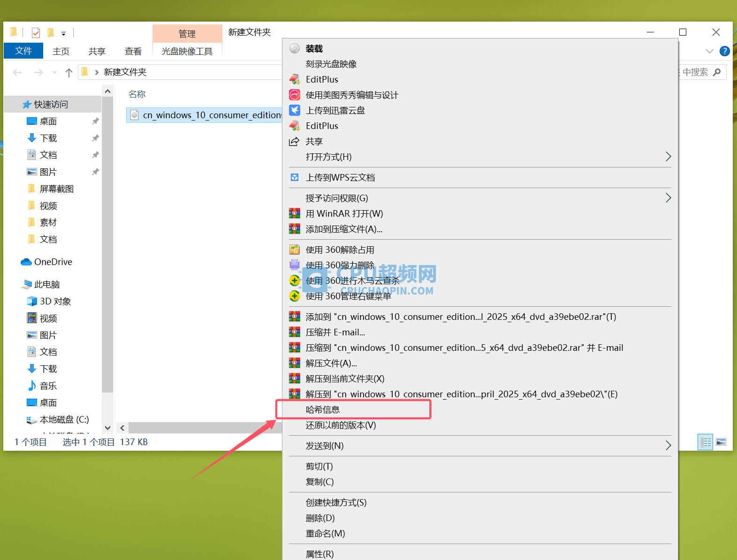Select 删除(D) from the menu

(320, 518)
